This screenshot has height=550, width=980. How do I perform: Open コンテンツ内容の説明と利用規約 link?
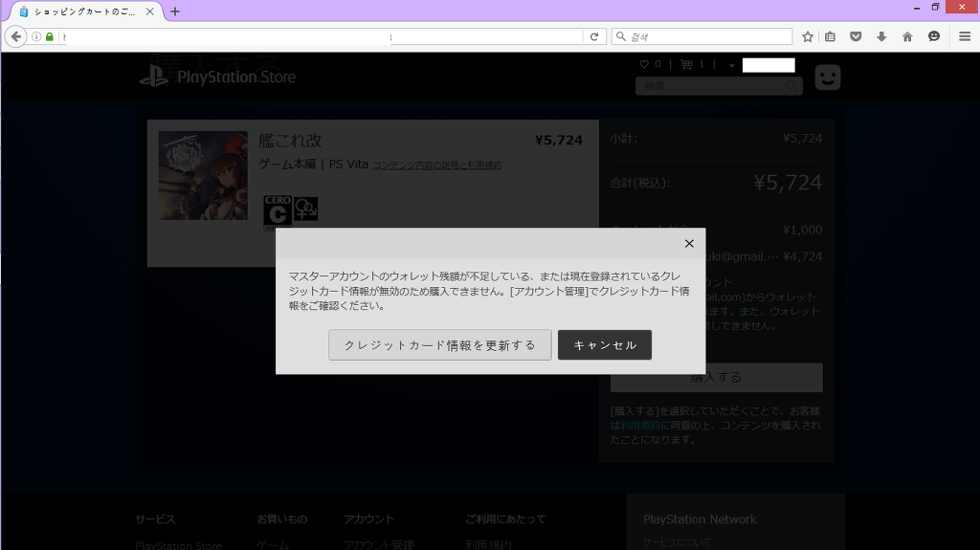click(436, 165)
